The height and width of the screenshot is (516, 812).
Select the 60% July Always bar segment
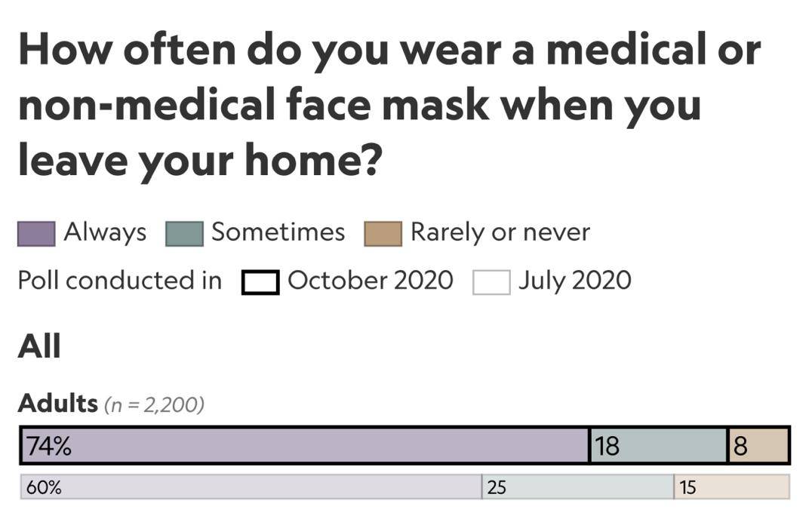click(x=251, y=487)
